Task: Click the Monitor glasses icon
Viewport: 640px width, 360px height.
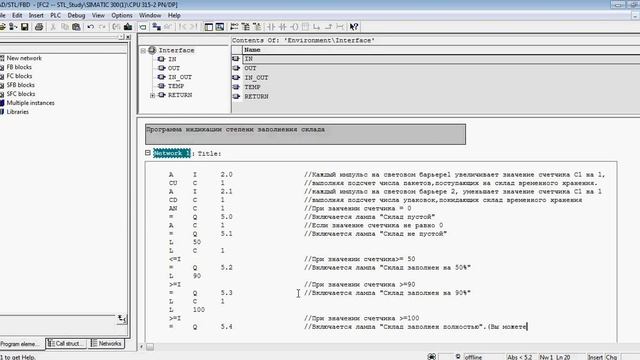Action: (168, 27)
